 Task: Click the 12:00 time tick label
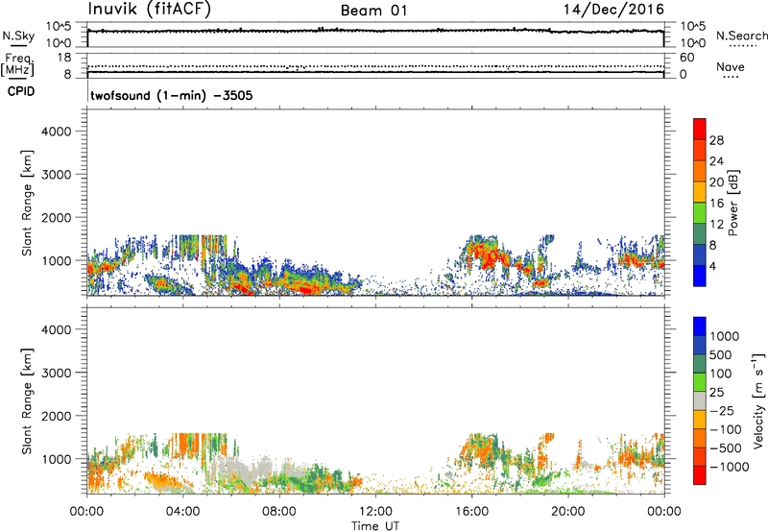tap(375, 512)
